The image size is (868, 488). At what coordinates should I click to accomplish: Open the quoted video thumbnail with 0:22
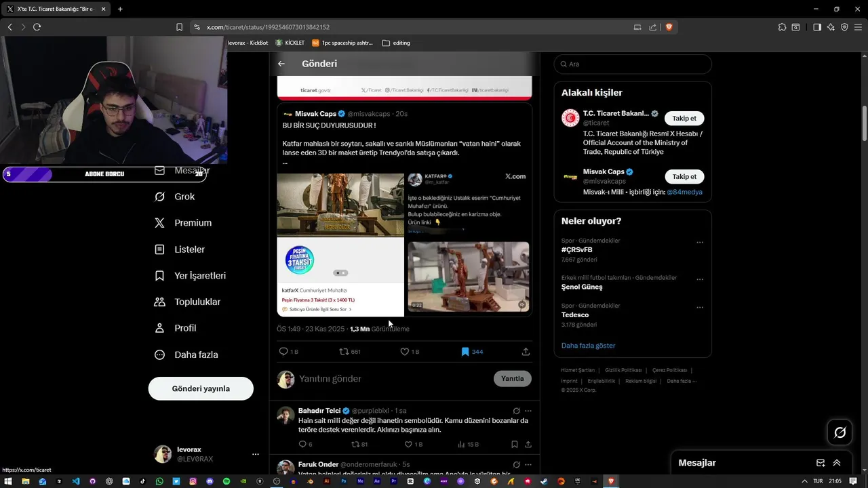point(469,277)
